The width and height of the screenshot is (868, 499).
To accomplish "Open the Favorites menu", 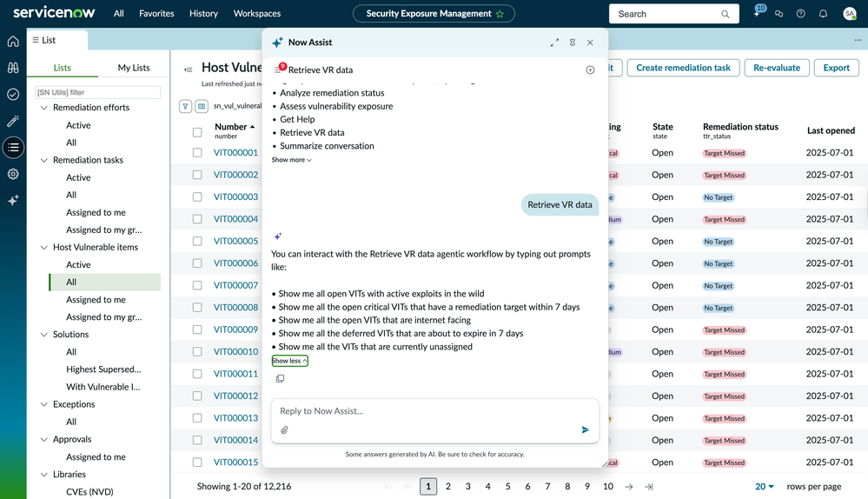I will [x=156, y=13].
